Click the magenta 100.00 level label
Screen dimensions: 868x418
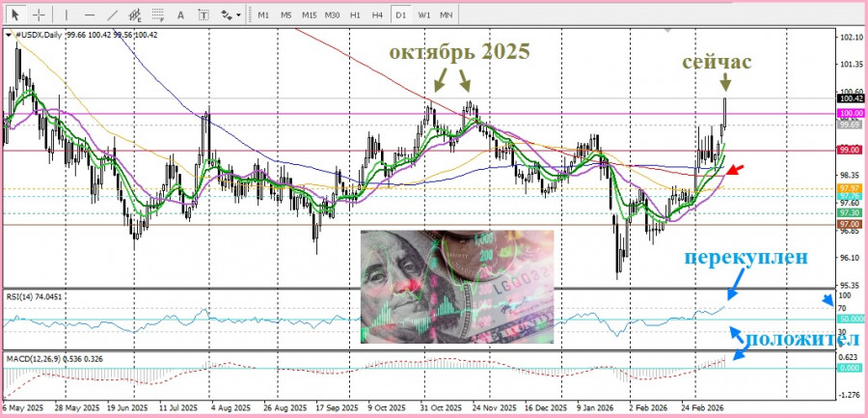(852, 113)
